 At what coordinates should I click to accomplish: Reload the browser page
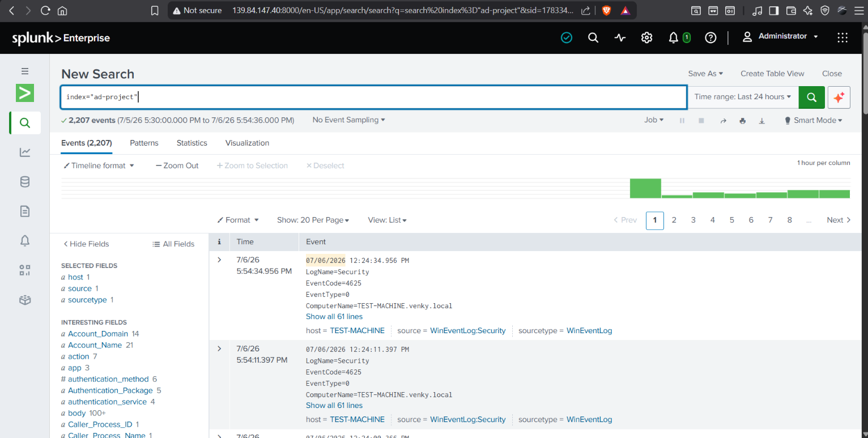[45, 10]
